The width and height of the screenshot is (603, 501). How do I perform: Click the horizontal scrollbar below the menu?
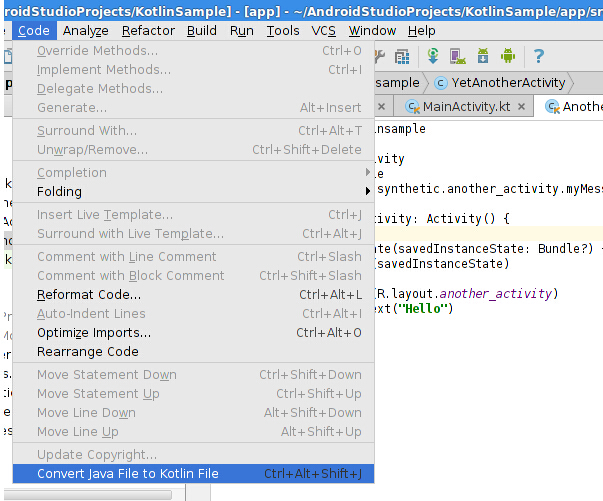click(88, 494)
